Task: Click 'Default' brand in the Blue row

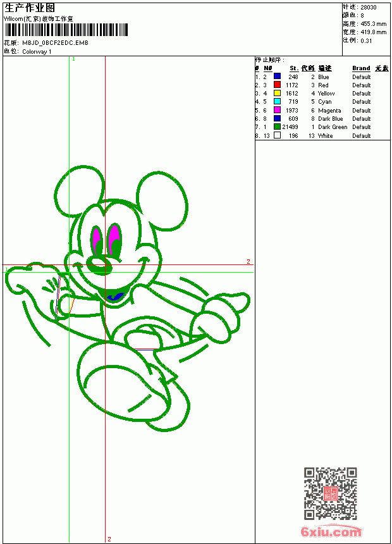Action: click(361, 77)
